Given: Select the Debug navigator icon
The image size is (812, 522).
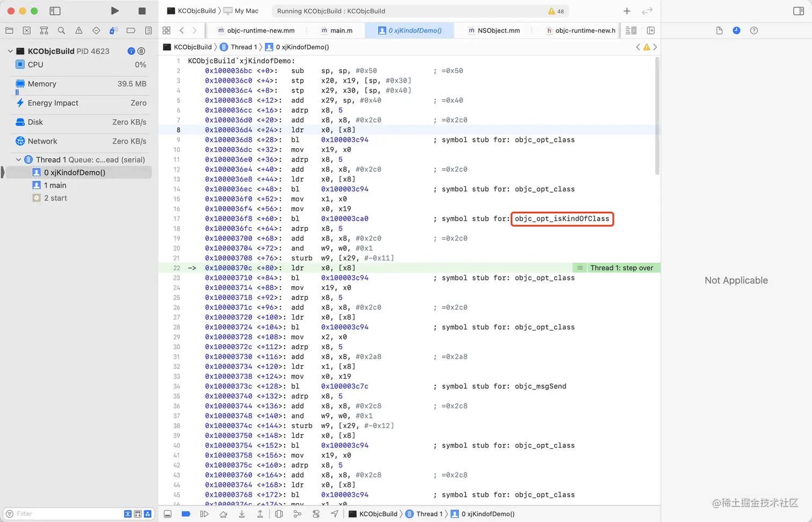Looking at the screenshot, I should click(113, 31).
